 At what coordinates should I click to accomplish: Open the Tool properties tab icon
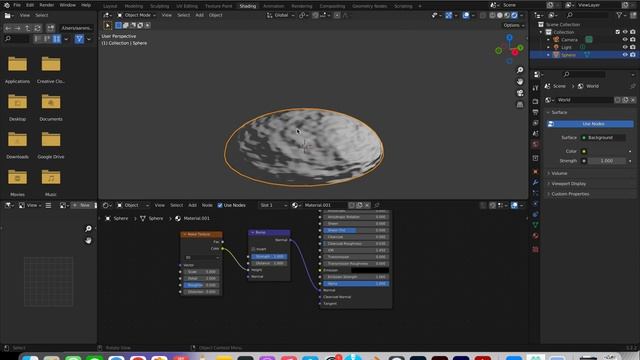click(x=536, y=88)
